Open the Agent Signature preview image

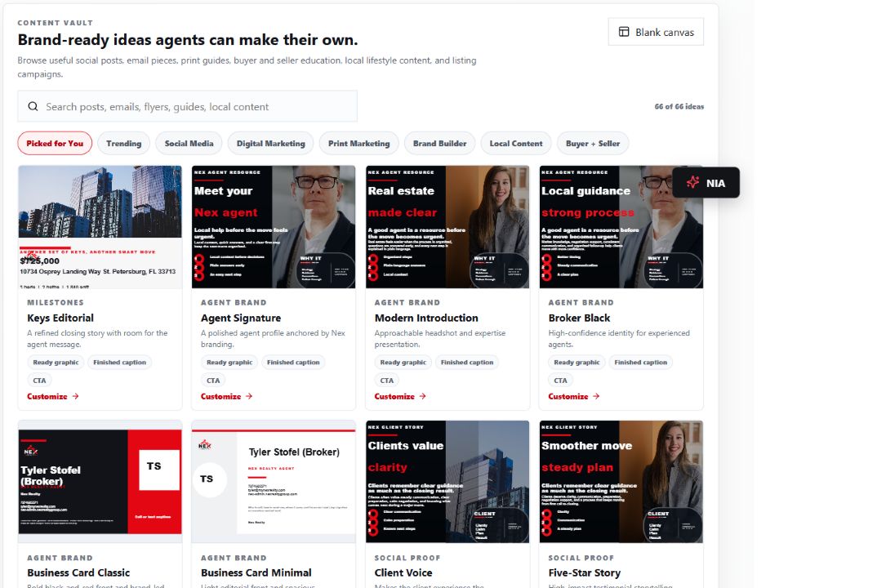(x=274, y=227)
